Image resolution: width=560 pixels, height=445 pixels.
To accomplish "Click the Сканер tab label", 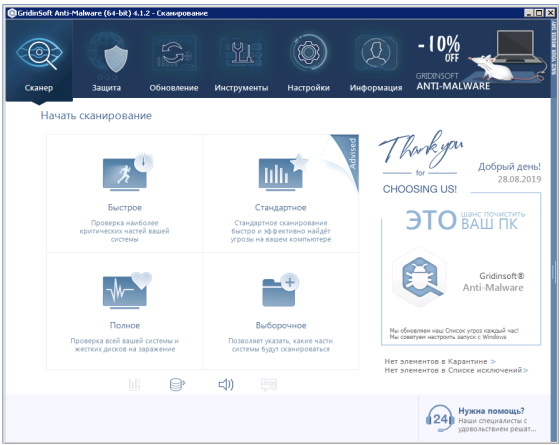I will (x=39, y=88).
